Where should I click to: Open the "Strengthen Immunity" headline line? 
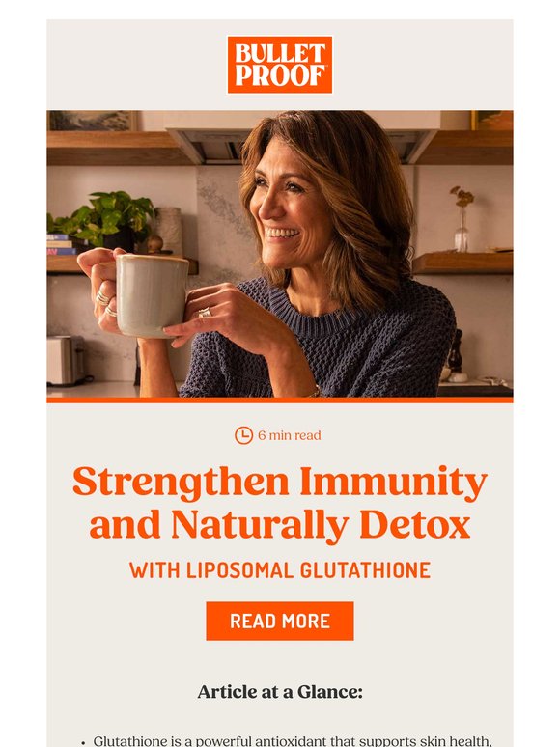click(x=280, y=483)
